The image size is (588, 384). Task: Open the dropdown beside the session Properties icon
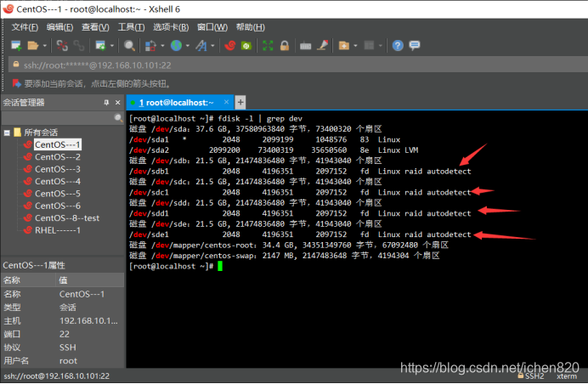112,46
